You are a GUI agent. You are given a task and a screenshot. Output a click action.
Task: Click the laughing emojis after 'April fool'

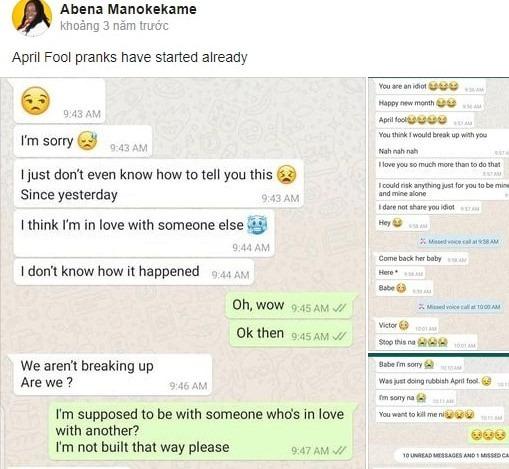click(427, 119)
